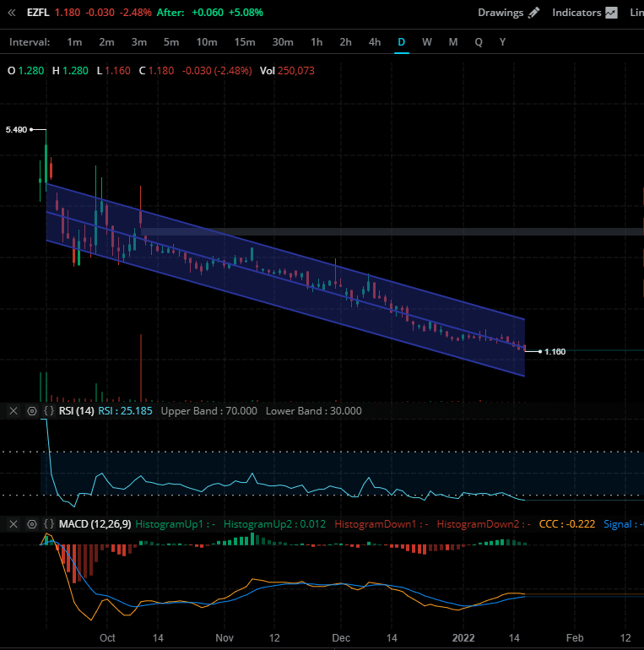Click the 5.490 high price marker
This screenshot has width=644, height=650.
click(16, 130)
